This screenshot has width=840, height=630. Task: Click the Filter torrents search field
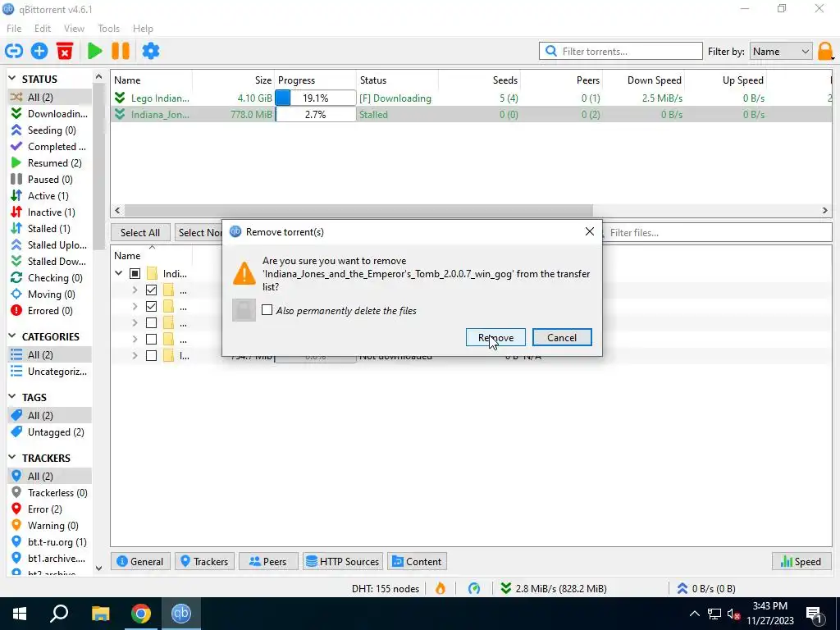coord(621,52)
